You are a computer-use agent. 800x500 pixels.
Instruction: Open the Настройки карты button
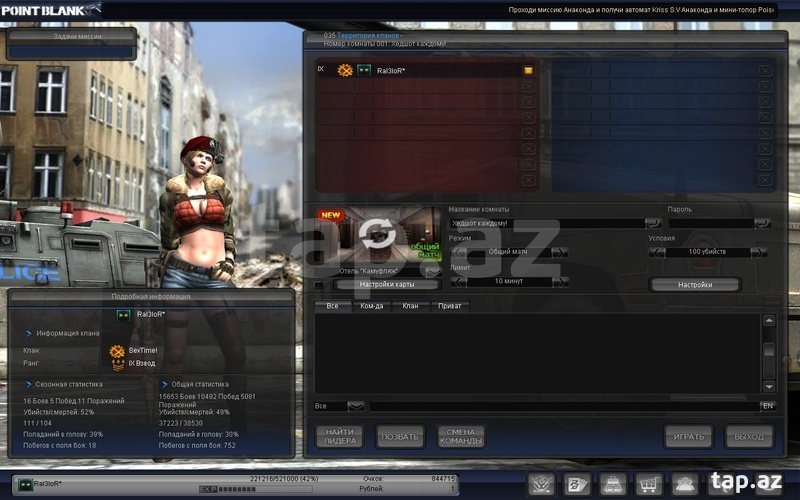coord(387,285)
